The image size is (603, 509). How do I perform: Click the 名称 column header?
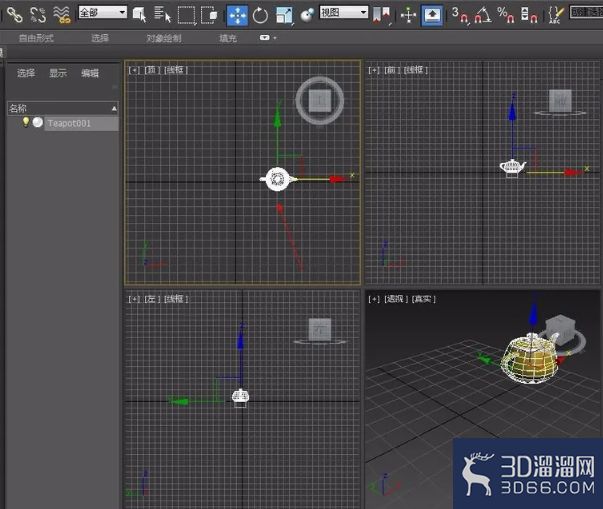(x=63, y=108)
